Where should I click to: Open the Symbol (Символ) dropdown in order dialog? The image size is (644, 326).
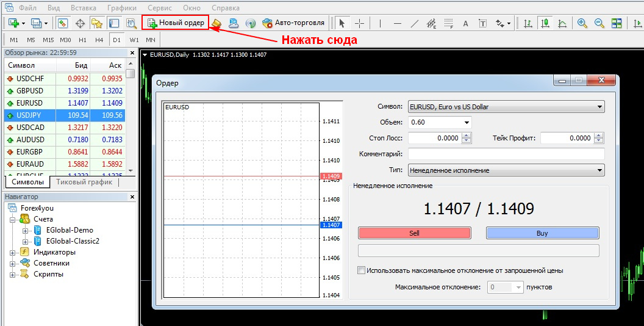506,107
